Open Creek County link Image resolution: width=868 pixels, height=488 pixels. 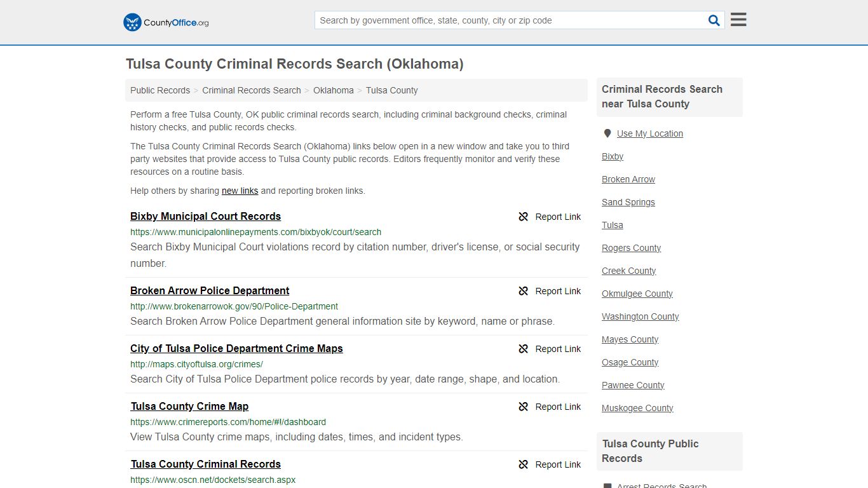click(x=628, y=271)
